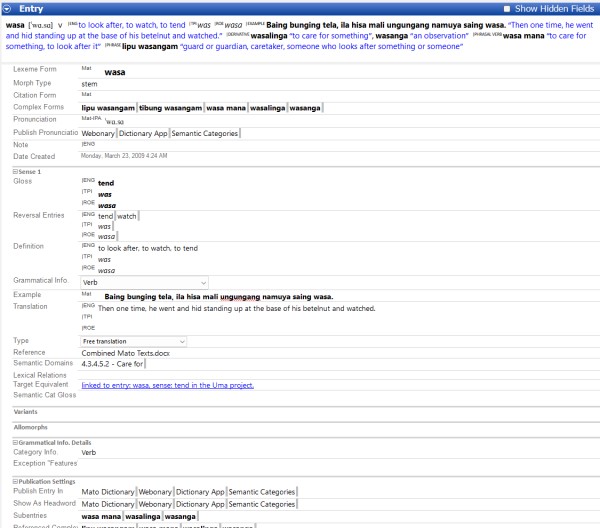Select complex form wasalinga

[267, 108]
